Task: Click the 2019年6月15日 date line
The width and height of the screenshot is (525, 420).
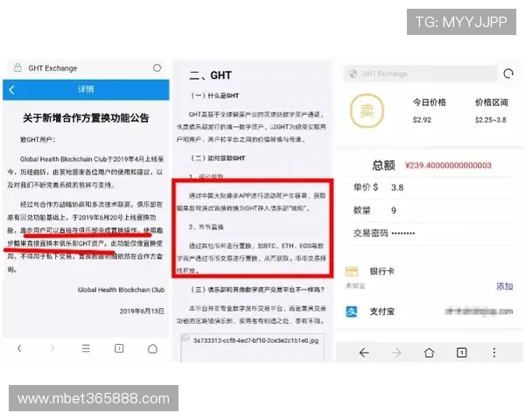Action: point(142,311)
